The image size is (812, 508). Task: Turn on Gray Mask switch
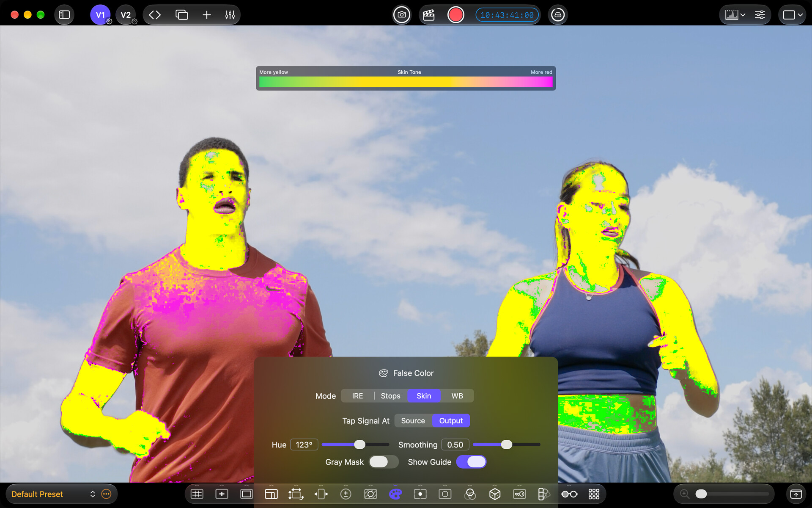pos(383,462)
